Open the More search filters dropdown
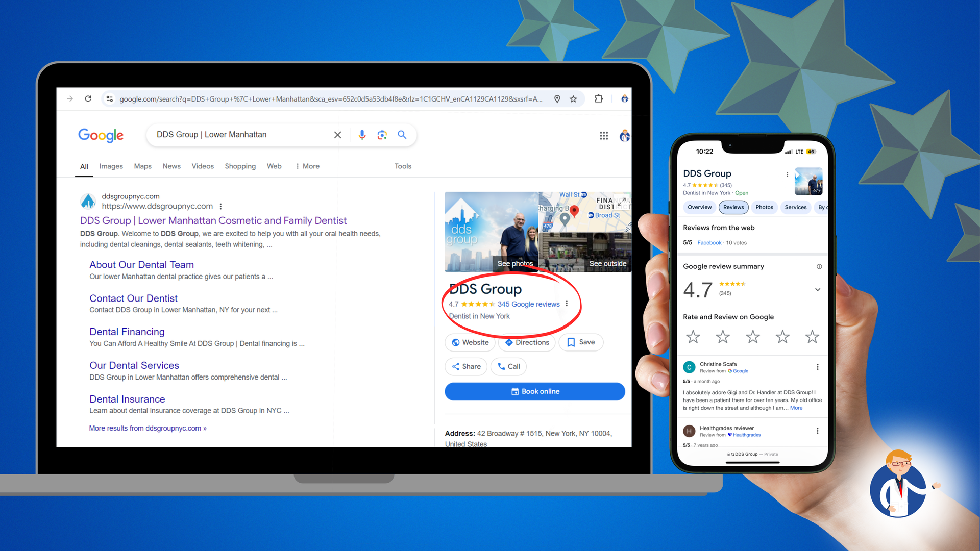The width and height of the screenshot is (980, 551). [307, 166]
